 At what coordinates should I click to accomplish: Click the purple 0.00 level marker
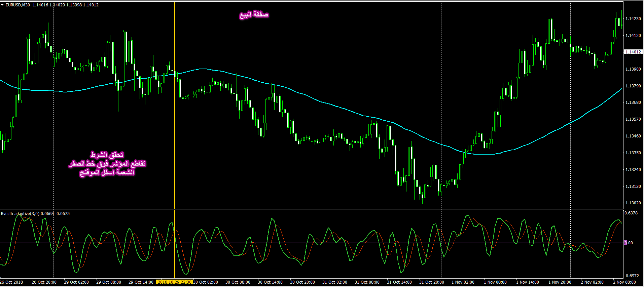628,243
